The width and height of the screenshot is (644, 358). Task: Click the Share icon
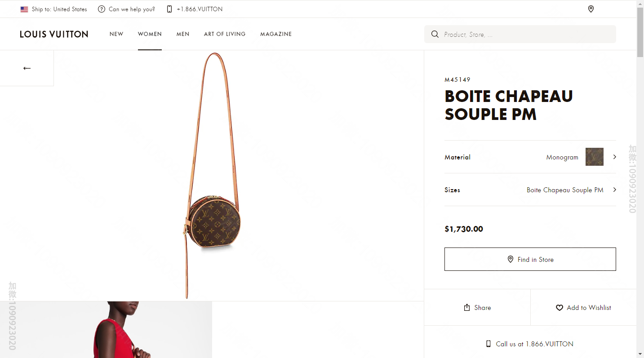[x=467, y=308]
